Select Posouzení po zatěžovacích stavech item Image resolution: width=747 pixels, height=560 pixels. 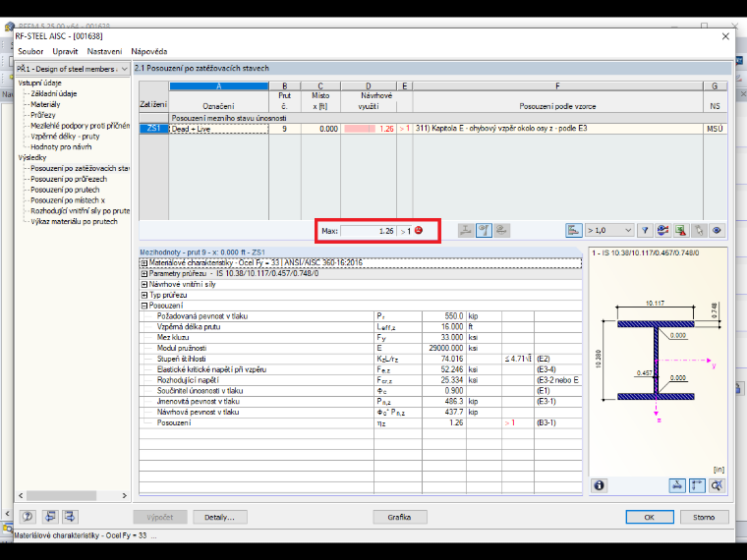pos(80,168)
